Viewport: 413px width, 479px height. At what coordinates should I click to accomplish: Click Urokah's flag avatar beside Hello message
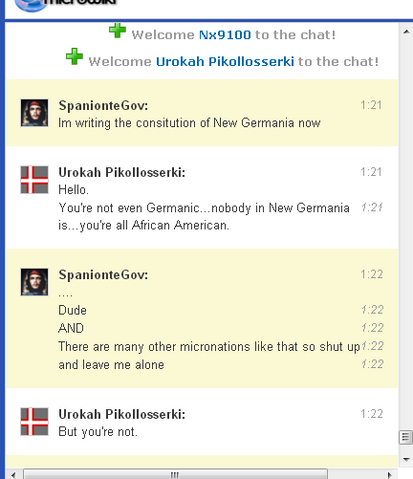[x=34, y=180]
